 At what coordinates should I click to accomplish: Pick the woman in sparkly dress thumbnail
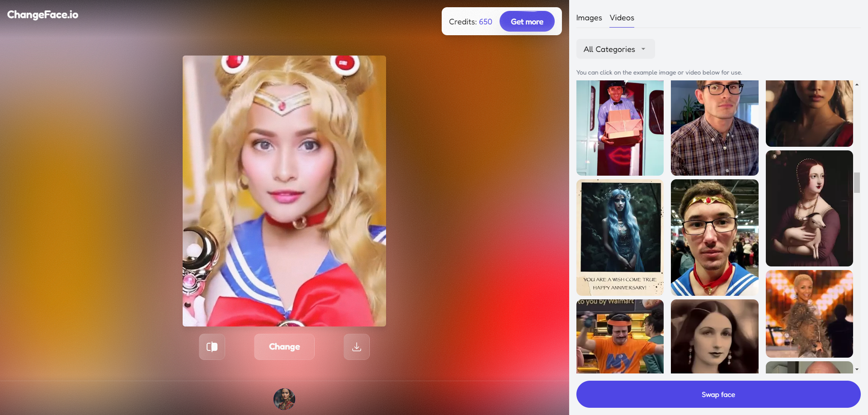coord(809,314)
